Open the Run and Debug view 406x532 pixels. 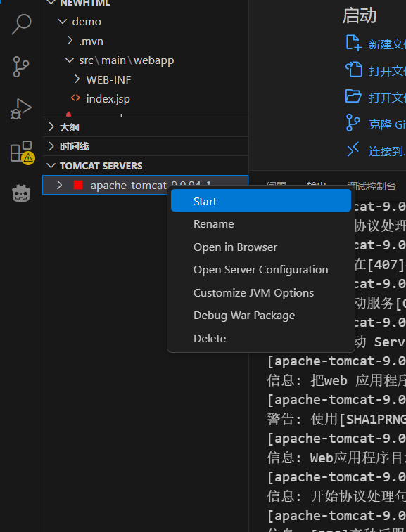(x=21, y=109)
